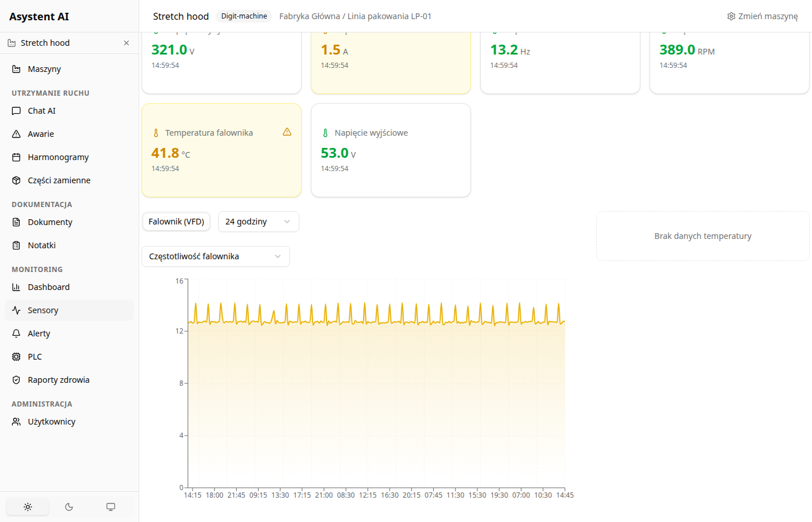Click the PLC chip icon
This screenshot has width=812, height=522.
click(x=16, y=357)
